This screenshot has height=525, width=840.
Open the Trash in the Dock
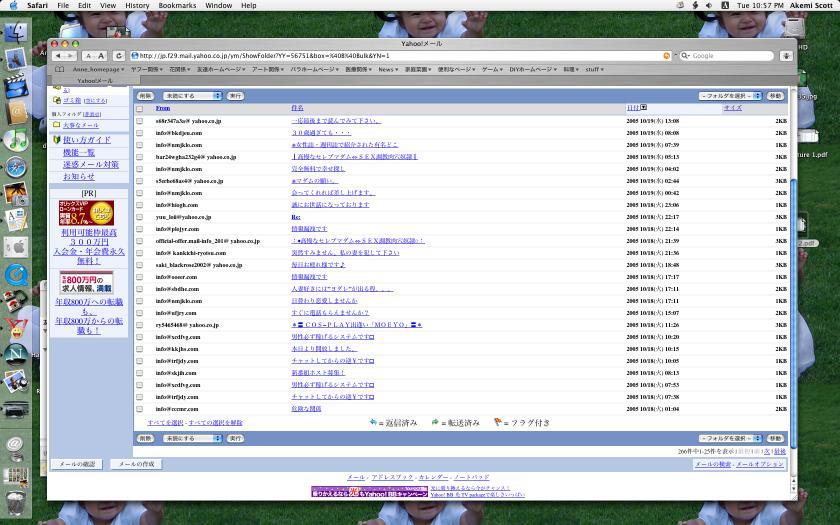coord(16,502)
